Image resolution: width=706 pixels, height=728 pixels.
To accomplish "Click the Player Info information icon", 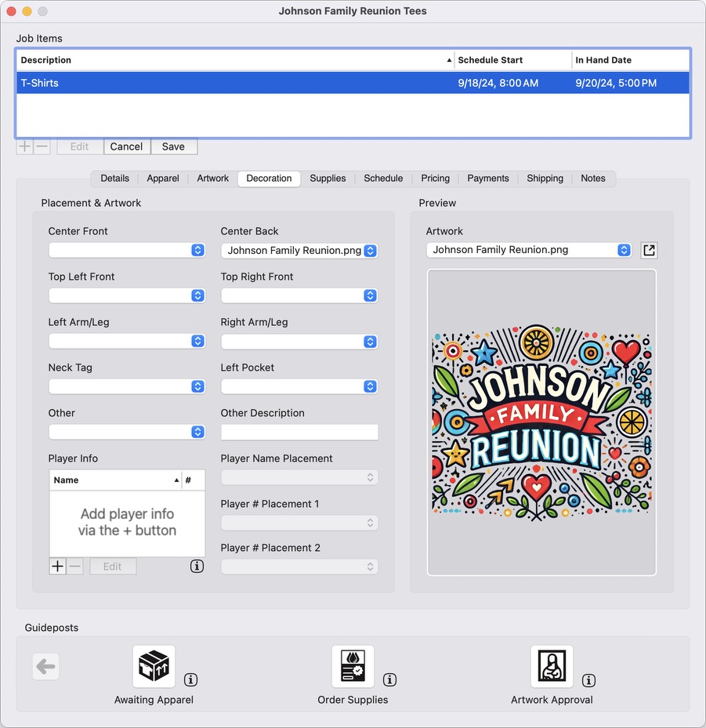I will point(197,566).
